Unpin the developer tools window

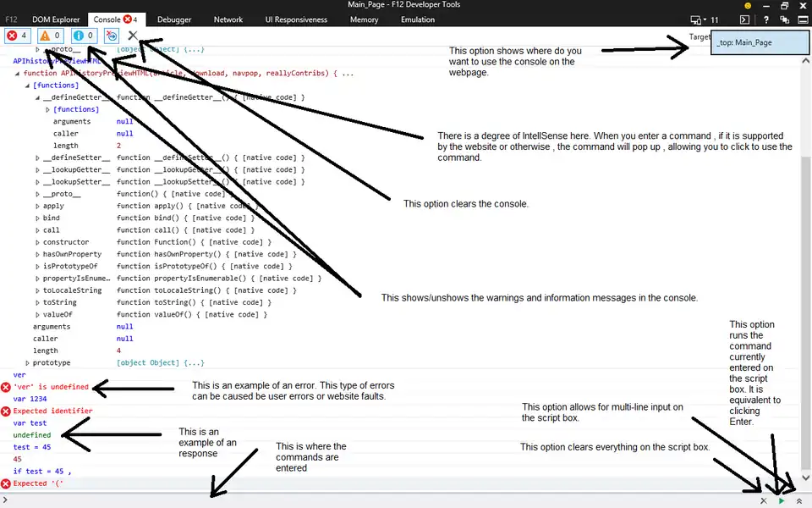pyautogui.click(x=785, y=19)
